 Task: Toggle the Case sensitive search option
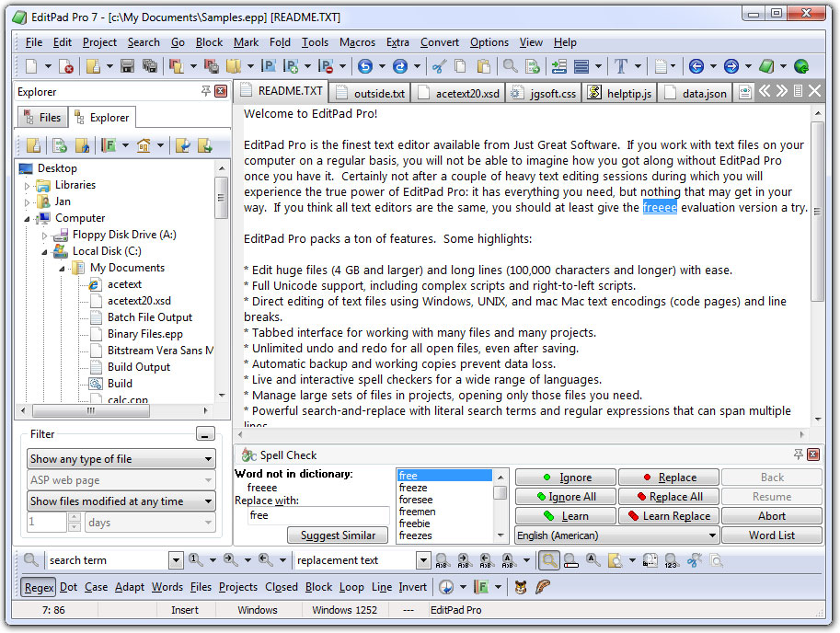97,587
